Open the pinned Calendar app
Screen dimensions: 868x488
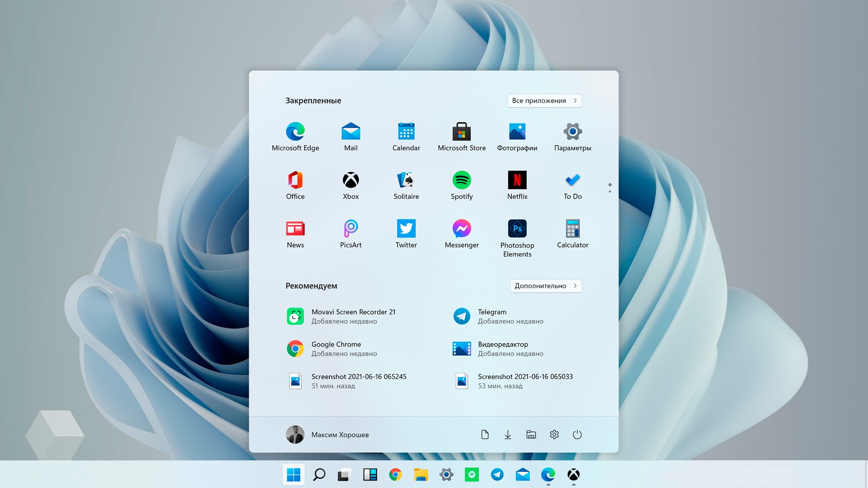406,137
